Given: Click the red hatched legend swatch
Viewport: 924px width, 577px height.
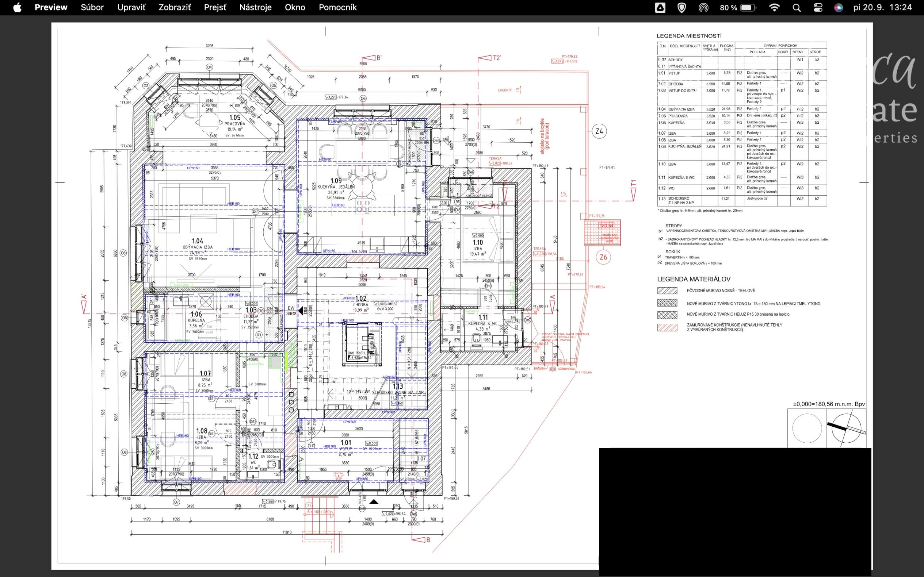Looking at the screenshot, I should click(x=667, y=327).
